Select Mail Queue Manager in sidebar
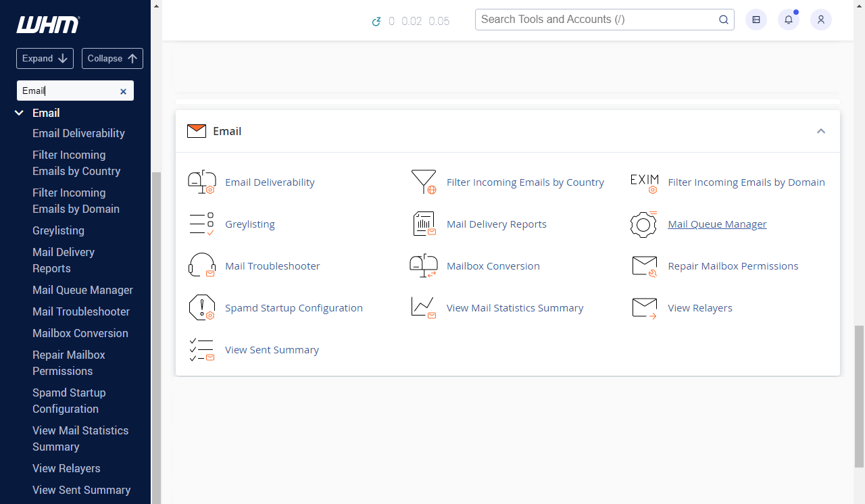 tap(82, 290)
